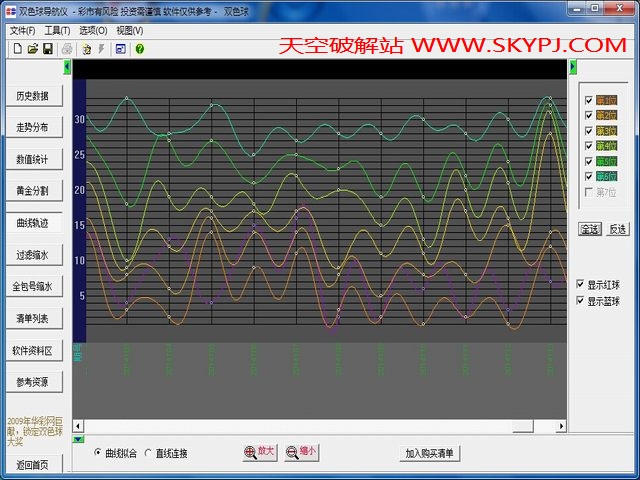Click the 缩小 zoom out magnifier
This screenshot has width=640, height=480.
[x=301, y=452]
